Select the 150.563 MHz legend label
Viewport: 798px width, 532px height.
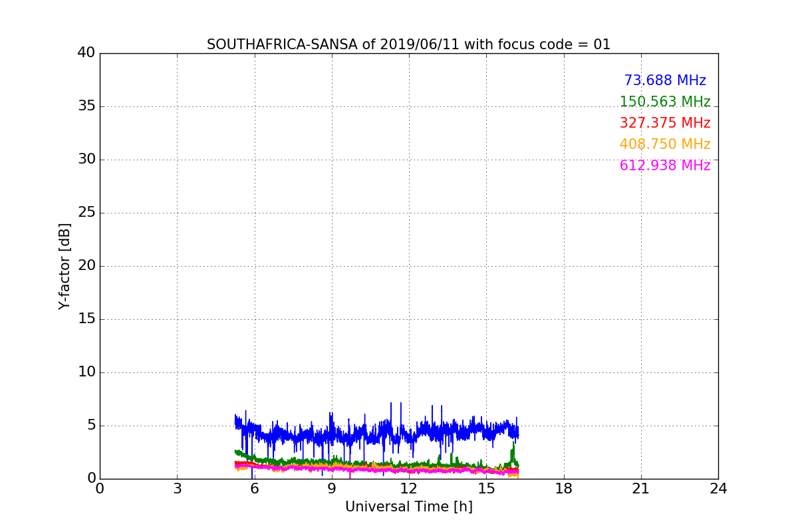[x=665, y=102]
